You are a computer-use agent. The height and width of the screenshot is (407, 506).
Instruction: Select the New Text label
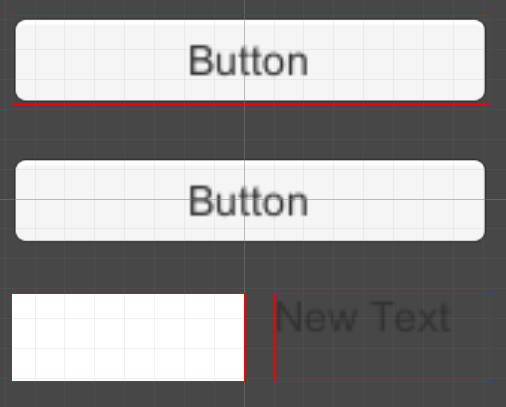pos(363,317)
